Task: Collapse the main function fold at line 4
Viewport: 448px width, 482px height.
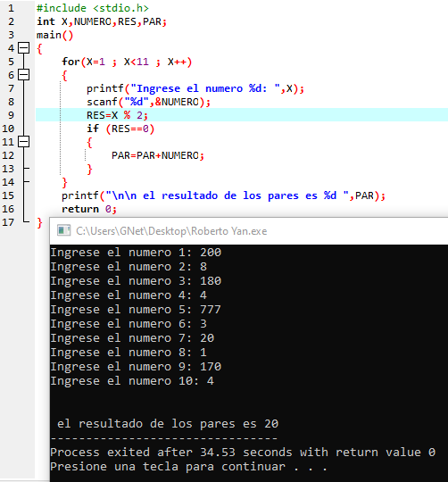Action: [x=24, y=48]
